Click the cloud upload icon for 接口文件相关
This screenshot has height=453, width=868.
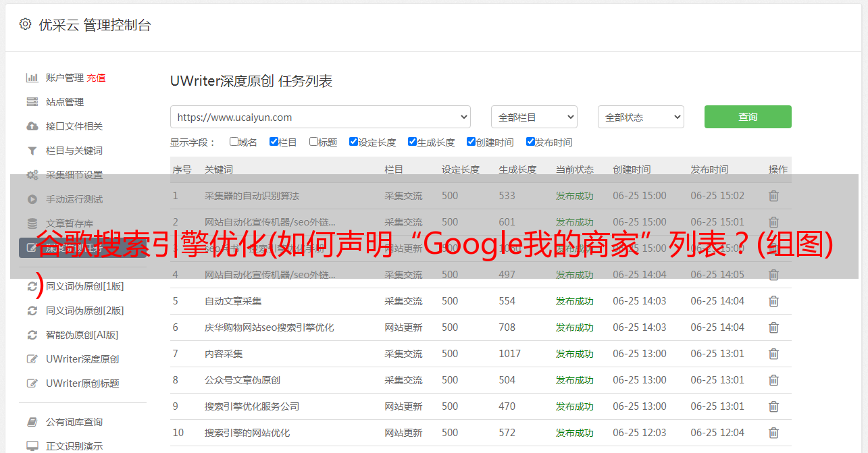point(32,126)
